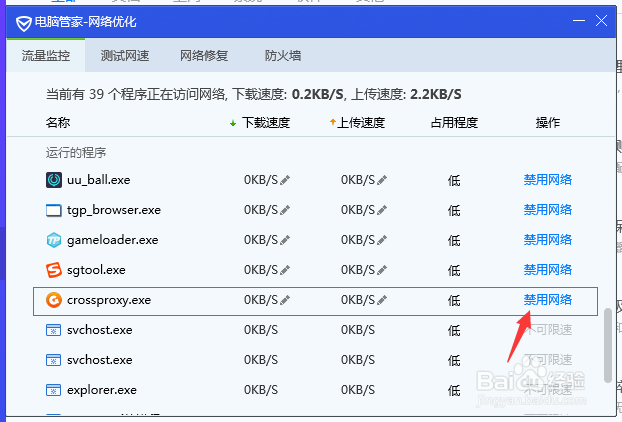This screenshot has height=422, width=622.
Task: Disable network for tgp_browser.exe
Action: tap(547, 209)
